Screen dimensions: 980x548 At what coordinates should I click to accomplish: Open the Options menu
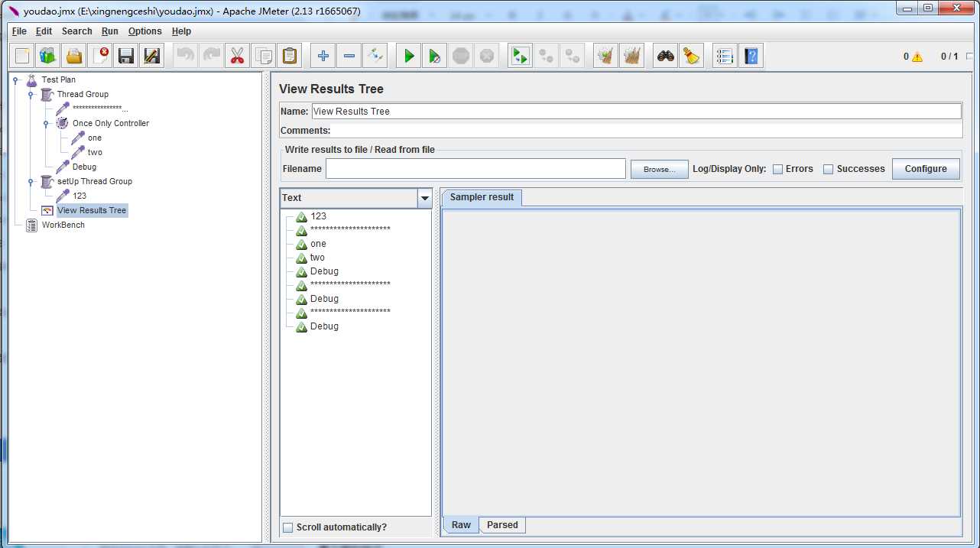tap(144, 31)
